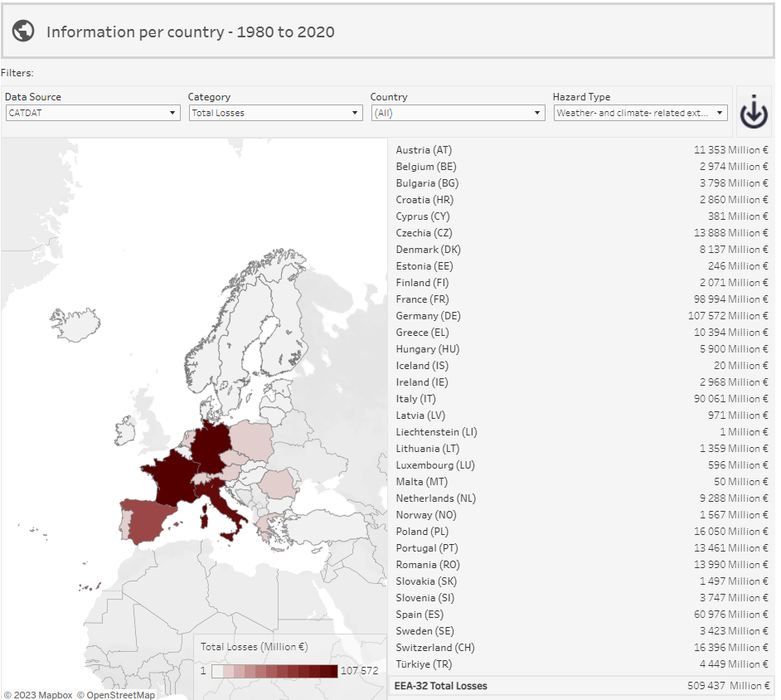This screenshot has height=700, width=781.
Task: Click the Denmark (DK) row
Action: click(x=582, y=249)
